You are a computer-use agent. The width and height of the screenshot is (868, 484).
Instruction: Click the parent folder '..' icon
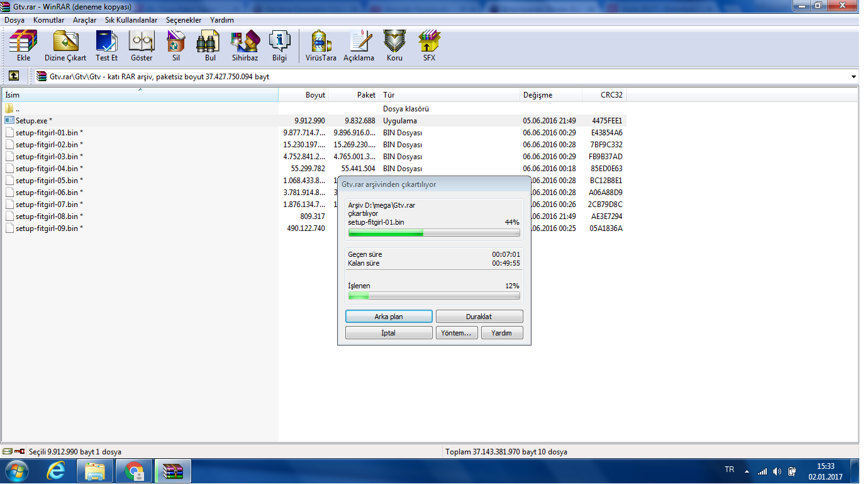(x=9, y=108)
